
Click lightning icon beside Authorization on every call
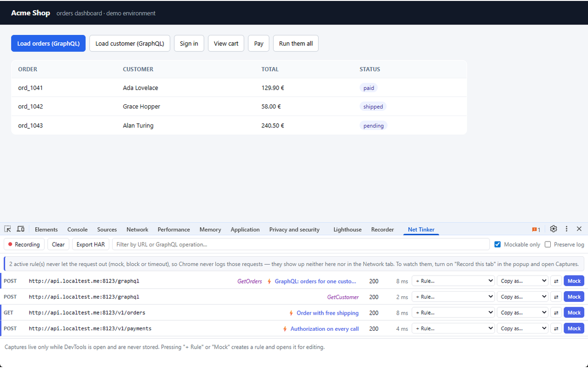(285, 328)
